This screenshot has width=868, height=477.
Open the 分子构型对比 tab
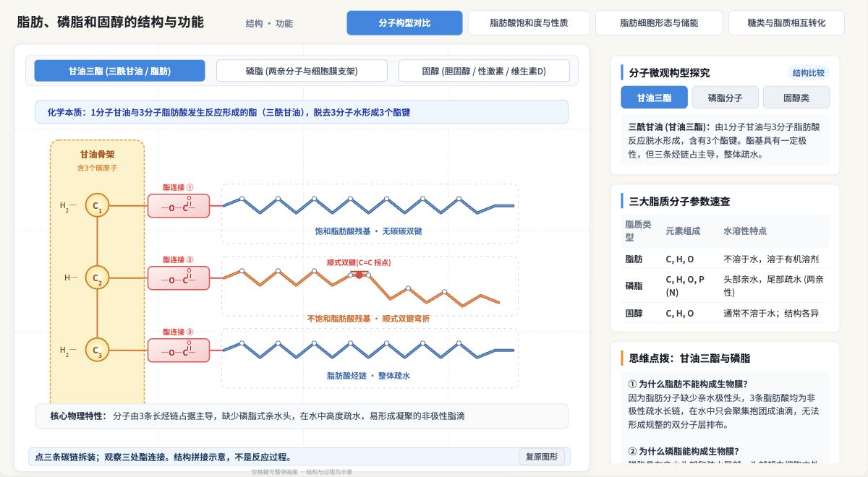point(404,23)
